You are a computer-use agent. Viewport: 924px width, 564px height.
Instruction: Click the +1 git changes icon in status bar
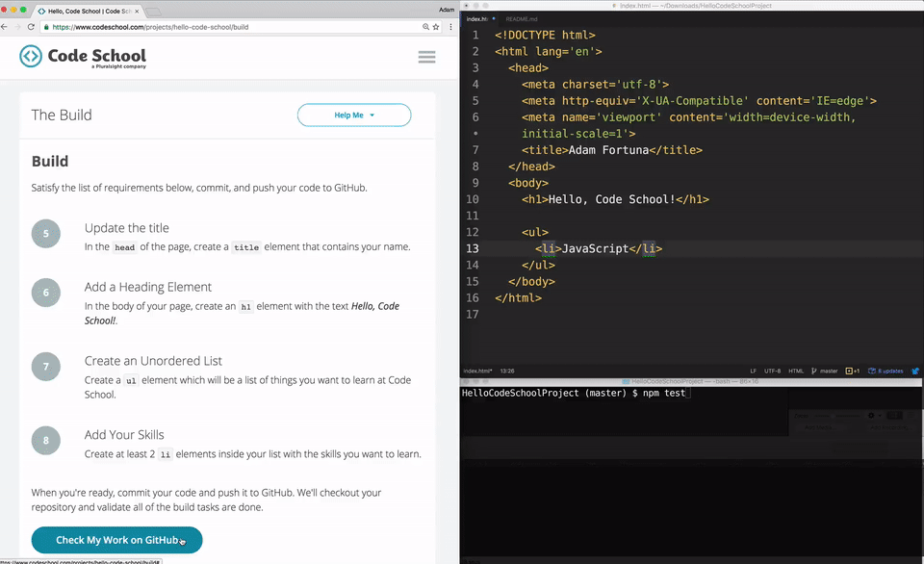click(x=852, y=371)
